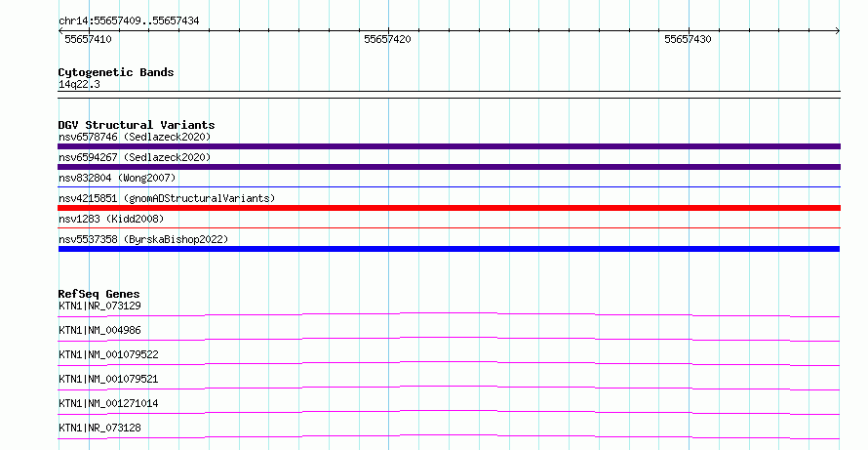Click the magenta line under KTN1|NM_004986
Image resolution: width=868 pixels, height=450 pixels.
tap(449, 339)
